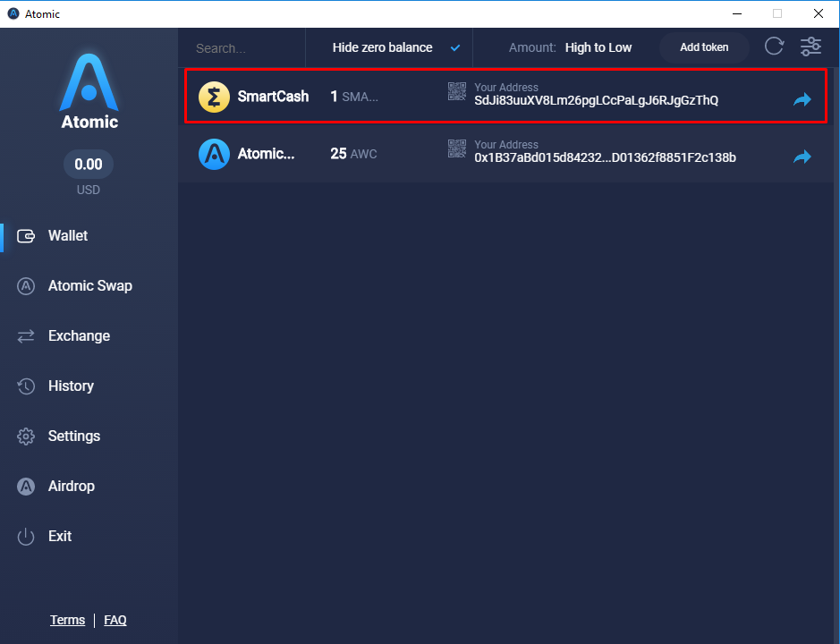Show QR code for SmartCash address
This screenshot has width=840, height=644.
(457, 91)
